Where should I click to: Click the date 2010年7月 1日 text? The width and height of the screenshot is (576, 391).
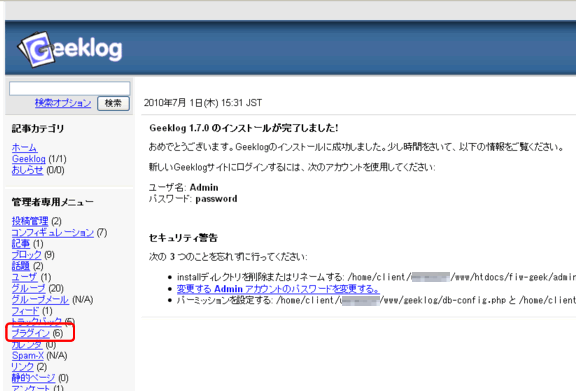(203, 103)
